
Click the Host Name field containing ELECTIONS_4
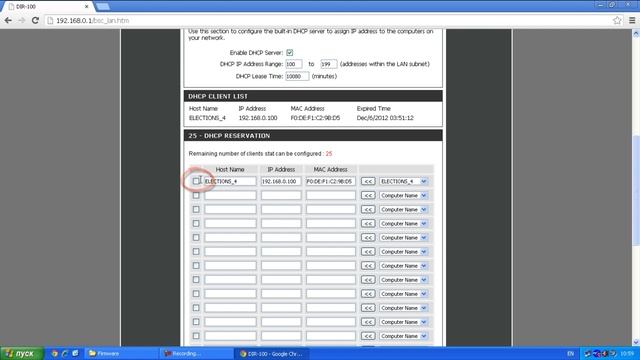pos(230,181)
